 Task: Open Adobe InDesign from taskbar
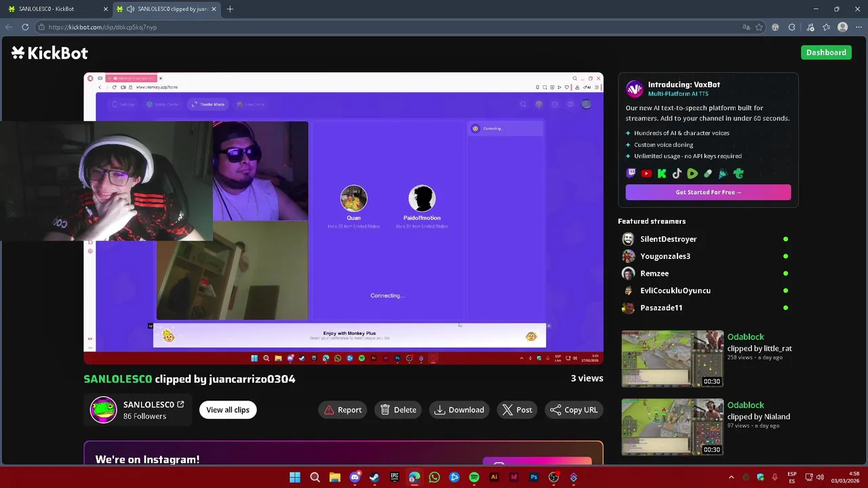pyautogui.click(x=513, y=477)
